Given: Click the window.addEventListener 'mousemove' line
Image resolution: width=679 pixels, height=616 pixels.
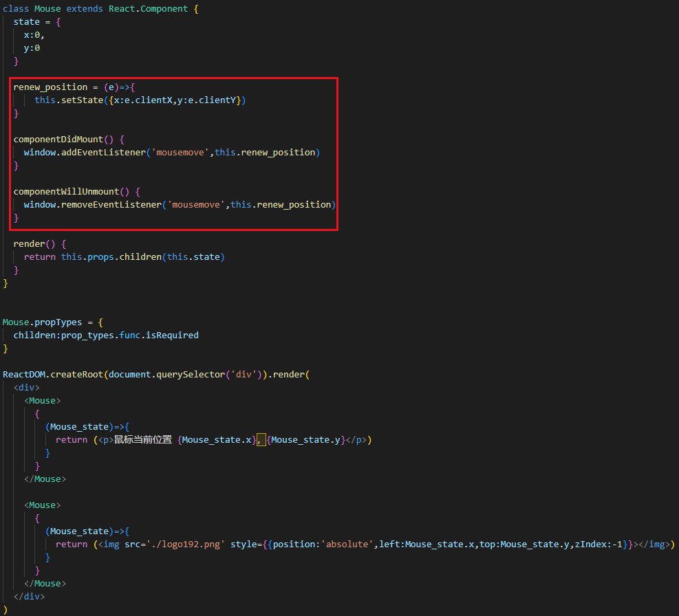Looking at the screenshot, I should [x=172, y=153].
